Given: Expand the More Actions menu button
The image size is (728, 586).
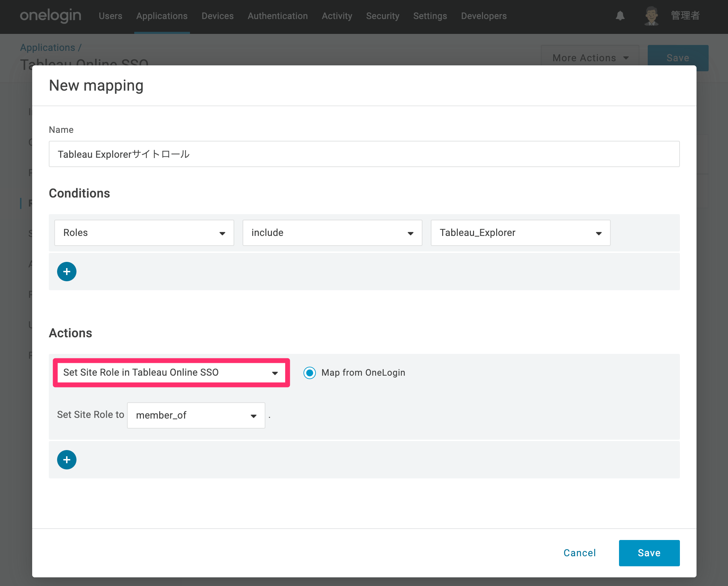Looking at the screenshot, I should 590,58.
